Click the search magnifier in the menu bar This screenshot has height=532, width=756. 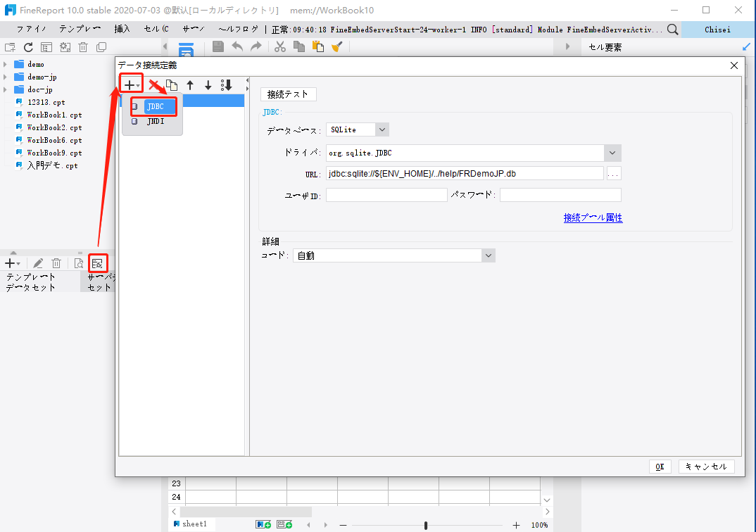672,30
